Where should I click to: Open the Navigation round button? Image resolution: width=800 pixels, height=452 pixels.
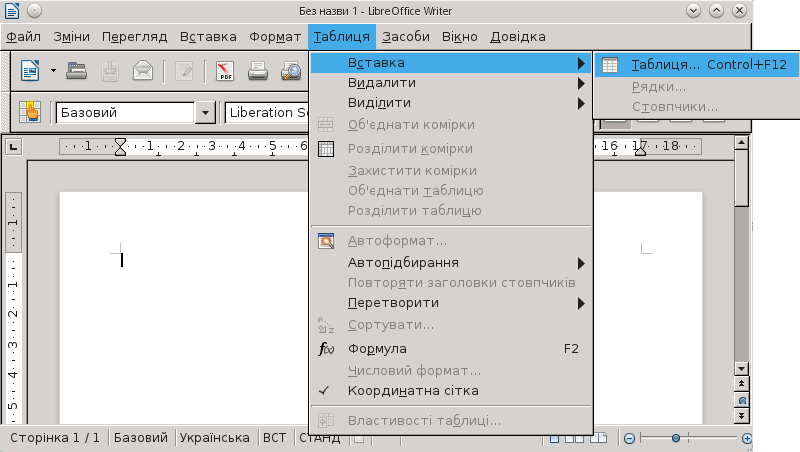click(742, 400)
